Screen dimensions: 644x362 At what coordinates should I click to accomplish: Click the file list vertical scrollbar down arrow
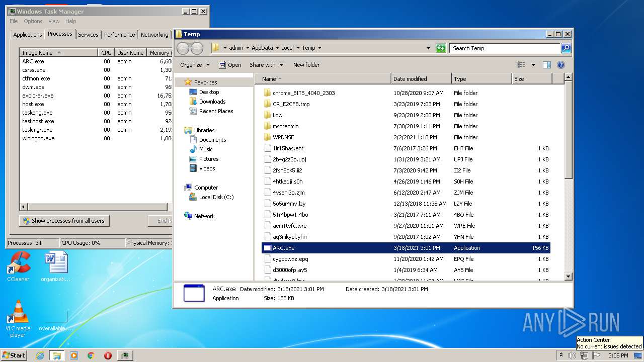[568, 277]
